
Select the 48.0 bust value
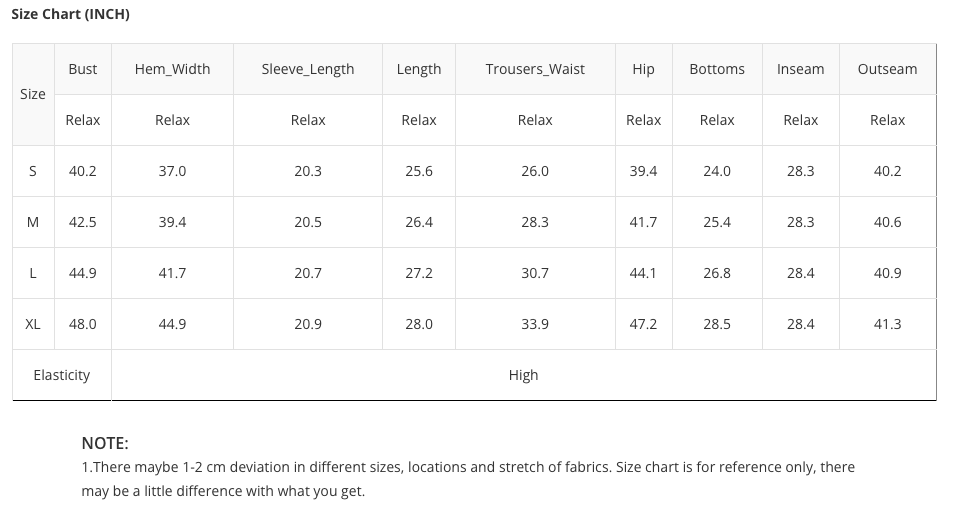coord(83,324)
